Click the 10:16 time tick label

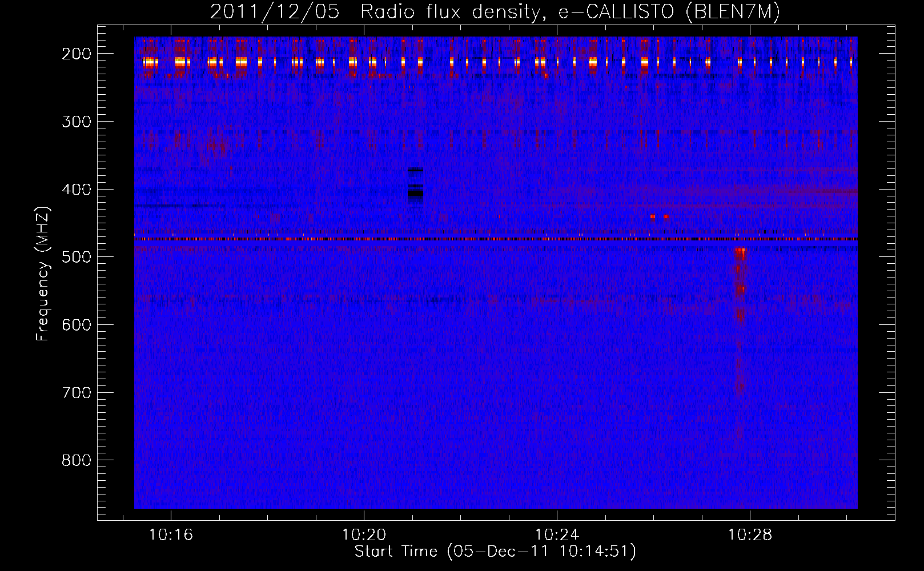click(171, 535)
